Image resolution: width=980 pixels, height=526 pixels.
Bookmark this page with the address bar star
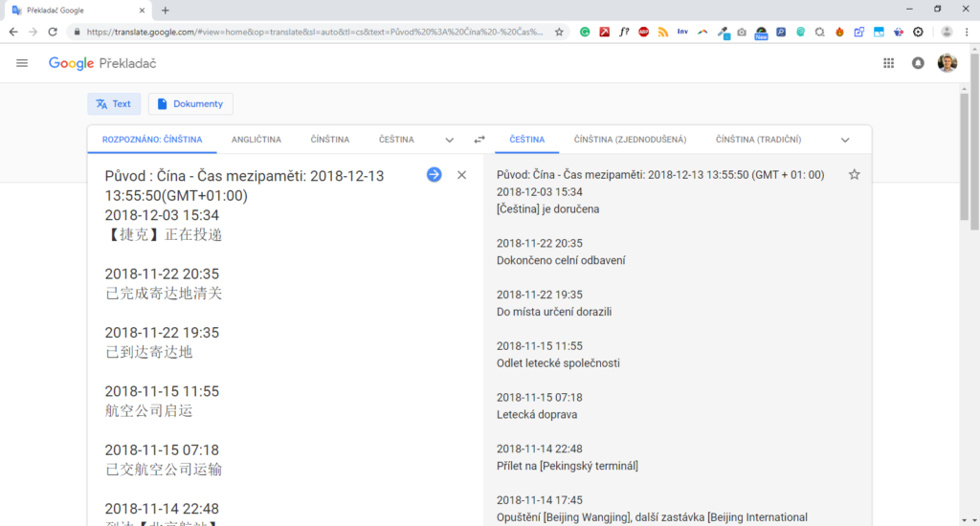point(559,32)
